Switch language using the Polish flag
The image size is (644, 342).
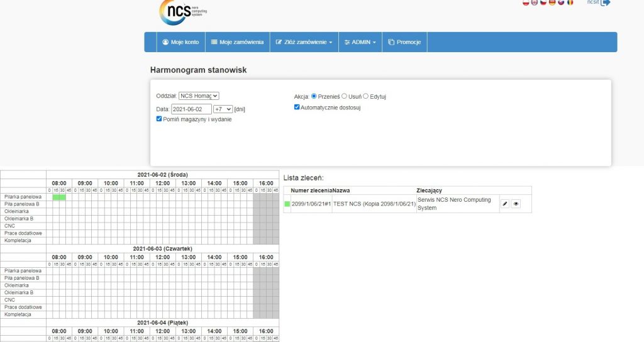526,3
